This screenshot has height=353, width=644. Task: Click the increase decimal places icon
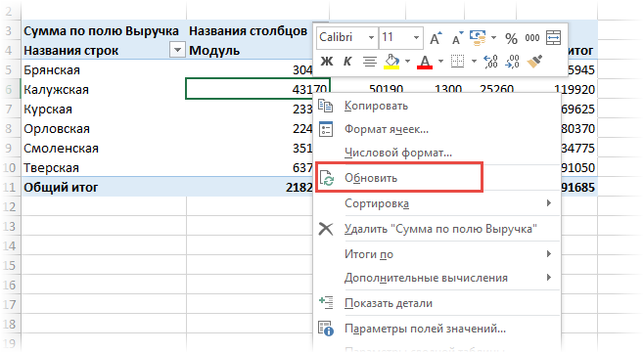490,62
